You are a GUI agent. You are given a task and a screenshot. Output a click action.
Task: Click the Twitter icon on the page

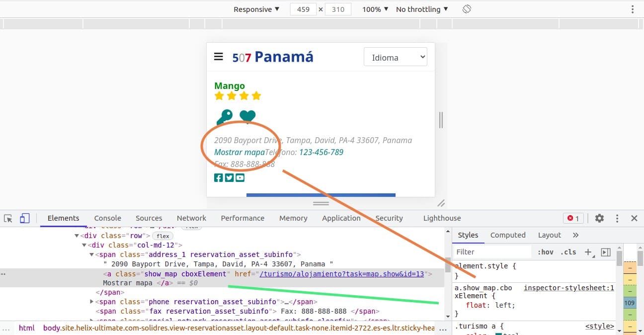[229, 177]
